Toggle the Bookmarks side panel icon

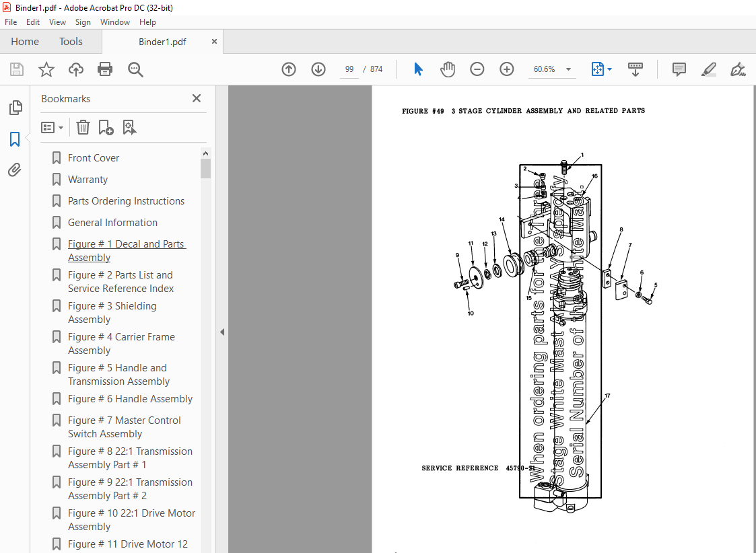pos(15,139)
